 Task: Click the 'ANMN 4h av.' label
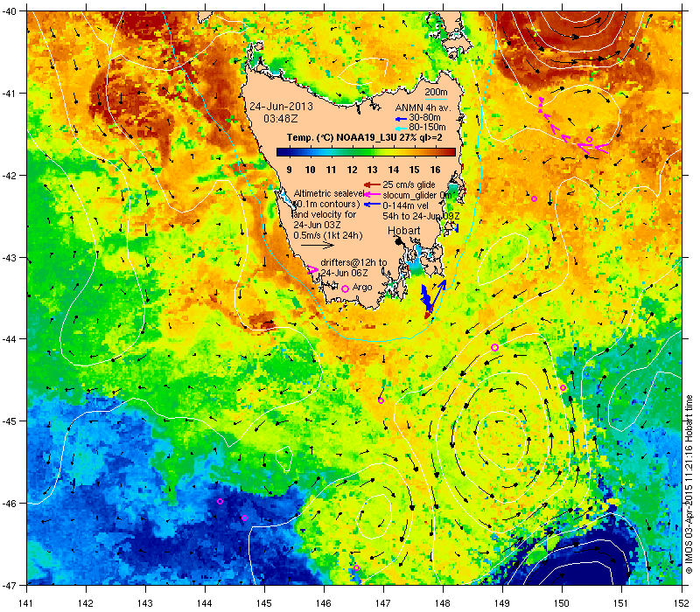point(423,108)
